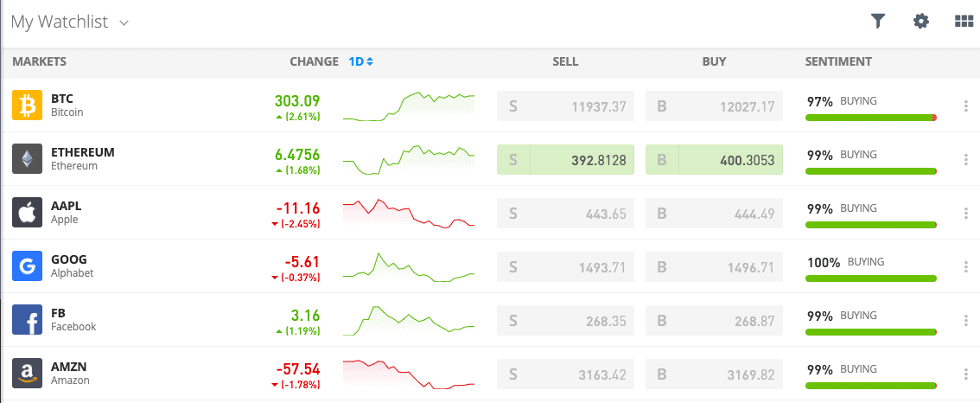Click the Alphabet G logo icon

[x=27, y=266]
